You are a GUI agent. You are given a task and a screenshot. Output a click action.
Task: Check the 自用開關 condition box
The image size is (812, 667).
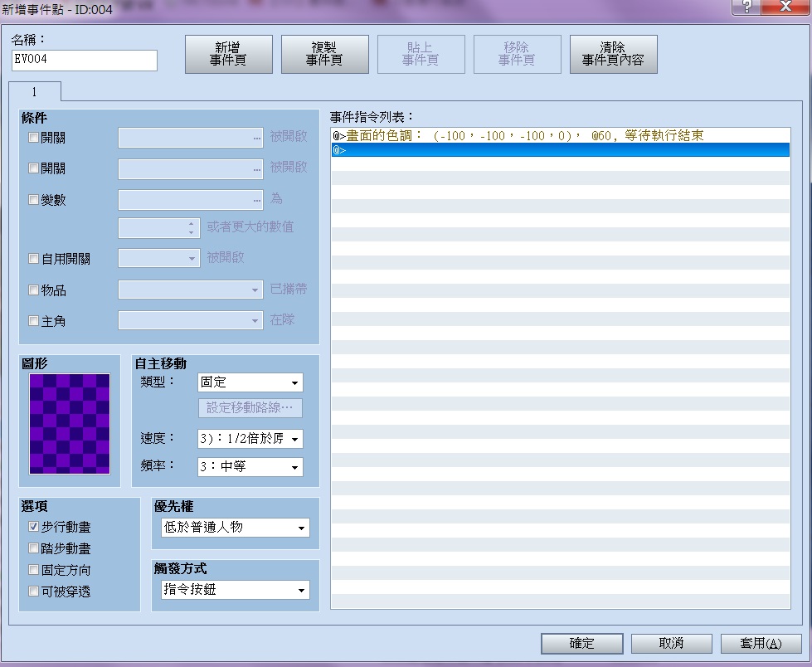point(34,258)
